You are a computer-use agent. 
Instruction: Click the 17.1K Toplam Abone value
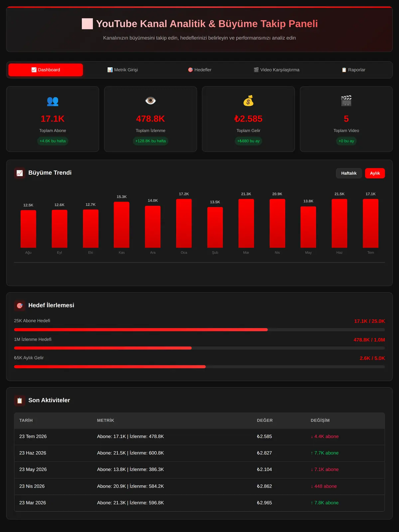pyautogui.click(x=53, y=119)
